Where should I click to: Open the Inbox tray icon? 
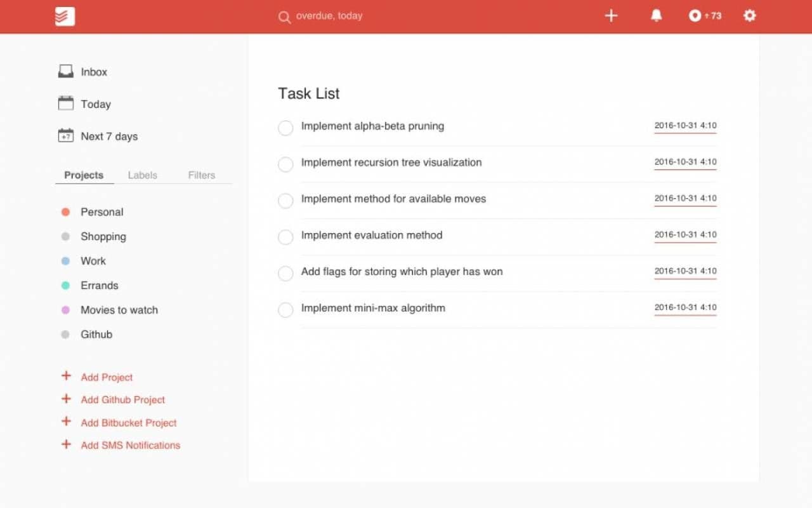click(66, 72)
